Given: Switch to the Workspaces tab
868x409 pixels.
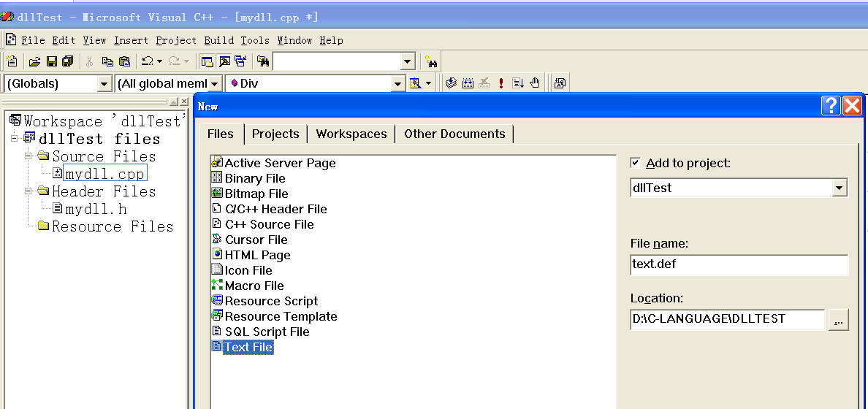Looking at the screenshot, I should (351, 134).
